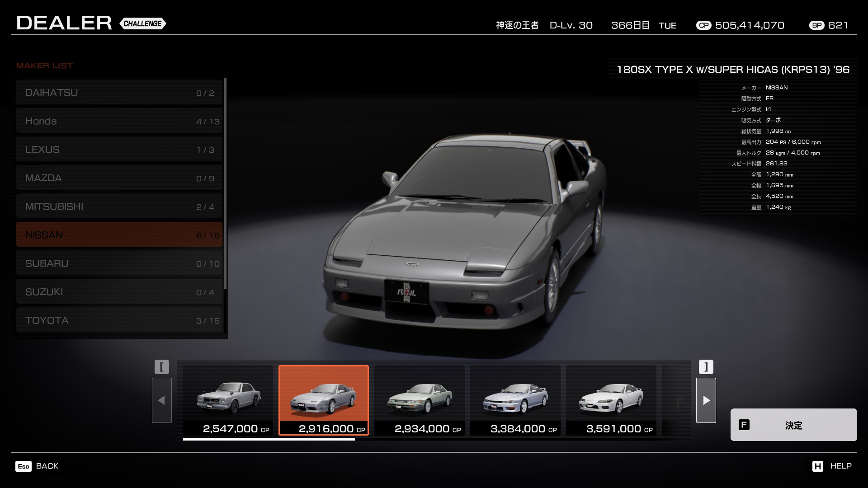Screen dimensions: 868x488
Task: Select TOYOTA maker entry
Action: [x=119, y=320]
